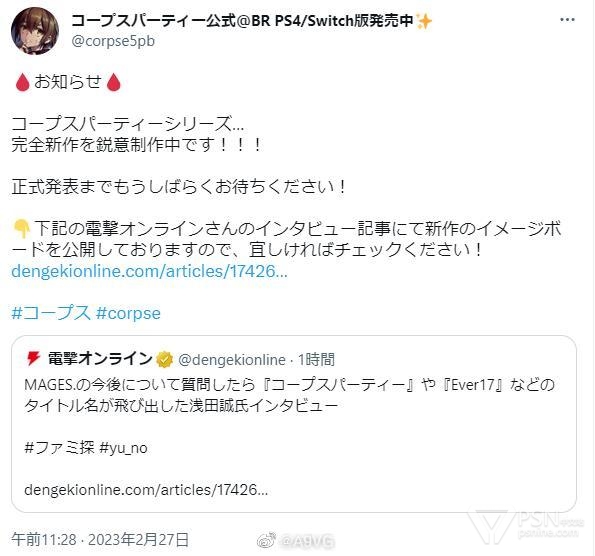Click the Corpse Party official account name

coord(242,20)
